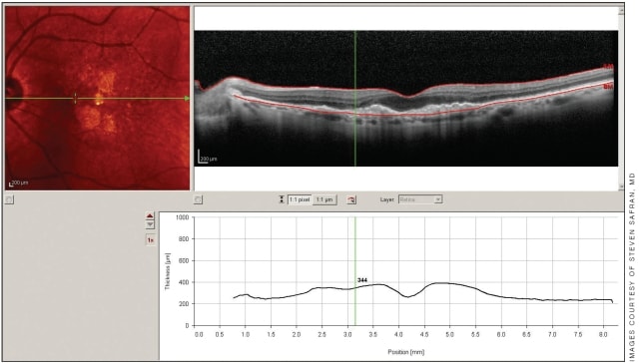Click the foveal dip in the OCT scan
This screenshot has height=364, width=639.
(408, 97)
